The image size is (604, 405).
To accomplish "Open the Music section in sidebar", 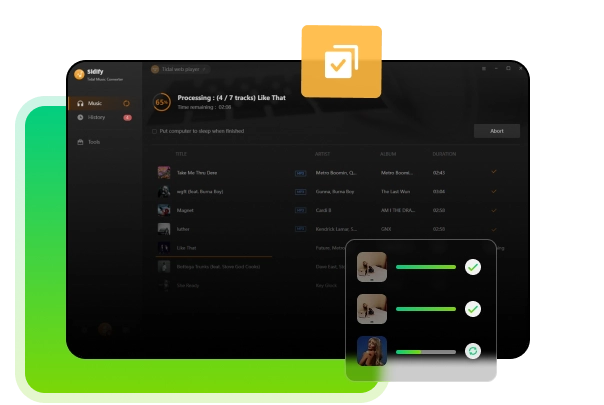I will pyautogui.click(x=95, y=103).
